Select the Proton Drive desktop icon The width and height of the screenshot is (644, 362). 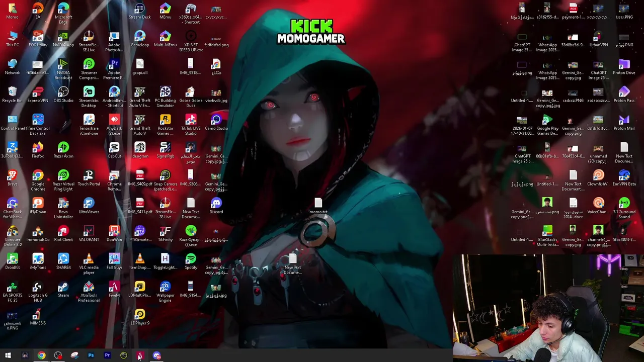coord(624,66)
